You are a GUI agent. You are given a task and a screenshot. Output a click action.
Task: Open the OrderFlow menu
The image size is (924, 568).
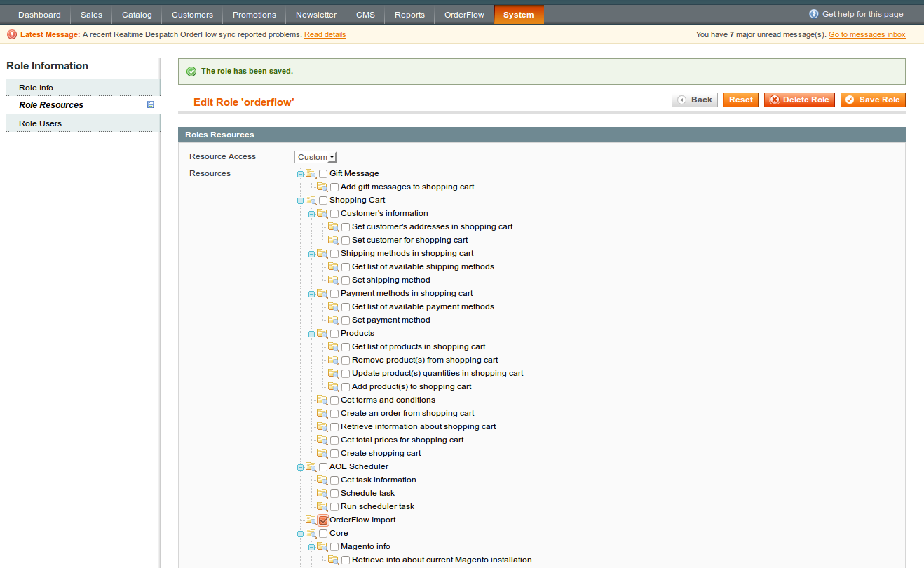(463, 14)
